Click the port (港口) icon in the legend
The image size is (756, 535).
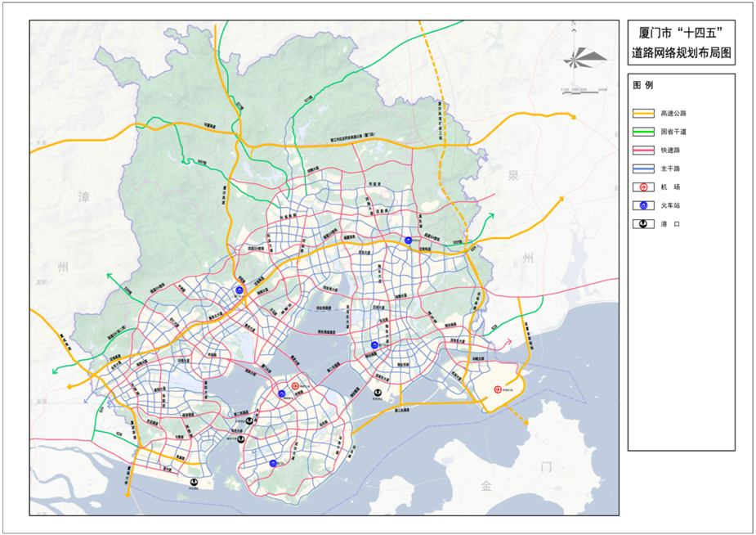(x=643, y=224)
